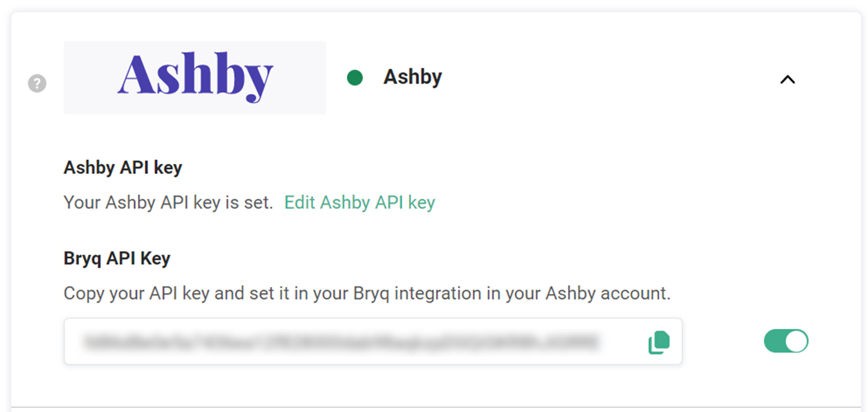
Task: Click the Bryq integration instruction text
Action: (367, 293)
